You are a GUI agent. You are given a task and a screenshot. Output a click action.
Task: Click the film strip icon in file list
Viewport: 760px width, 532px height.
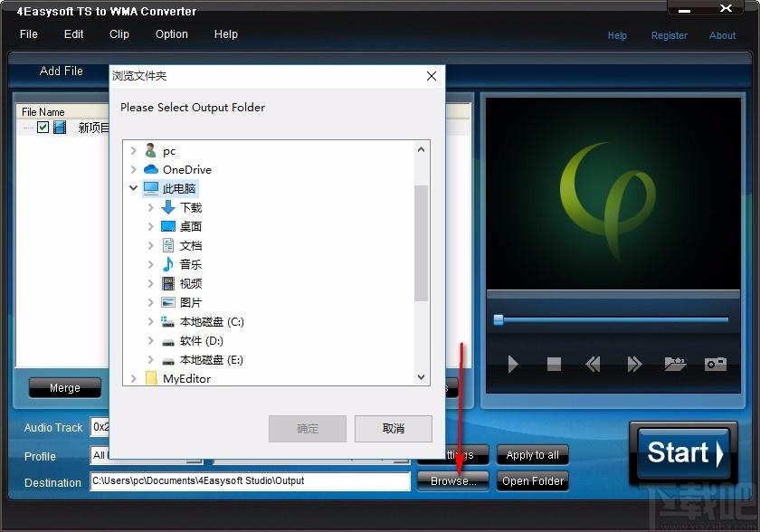[60, 128]
